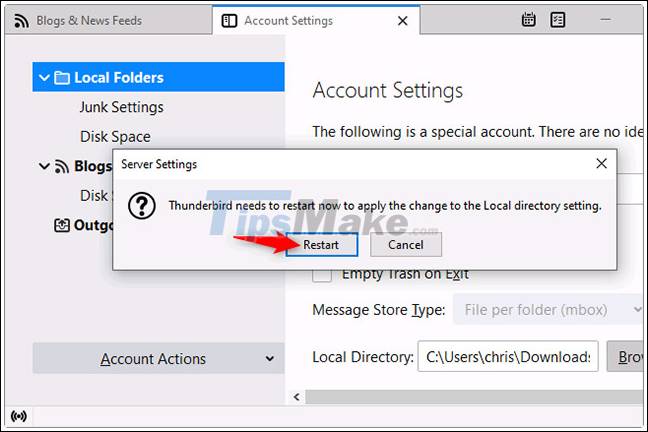Screen dimensions: 648x432
Task: Select Local Folders account
Action: pyautogui.click(x=158, y=77)
